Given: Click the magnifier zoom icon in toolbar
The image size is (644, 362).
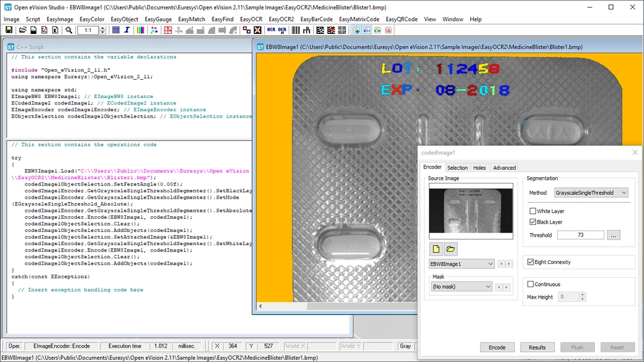Looking at the screenshot, I should (x=69, y=30).
